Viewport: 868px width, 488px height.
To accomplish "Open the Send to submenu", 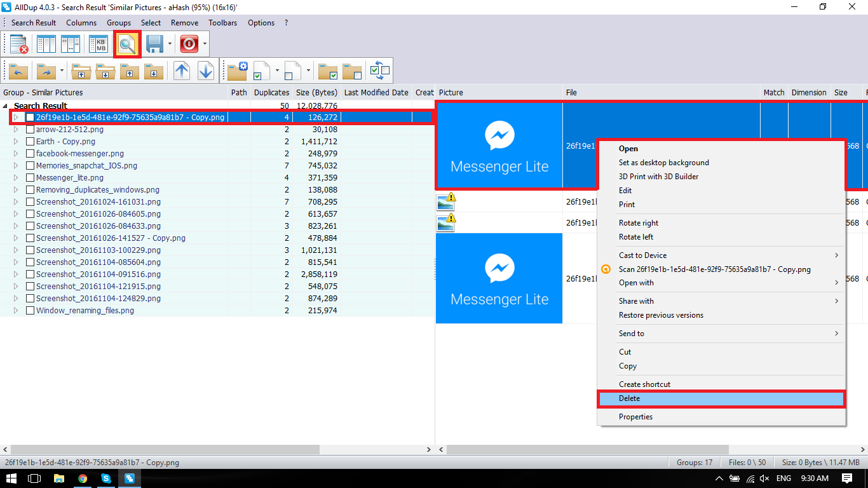I will pos(721,334).
